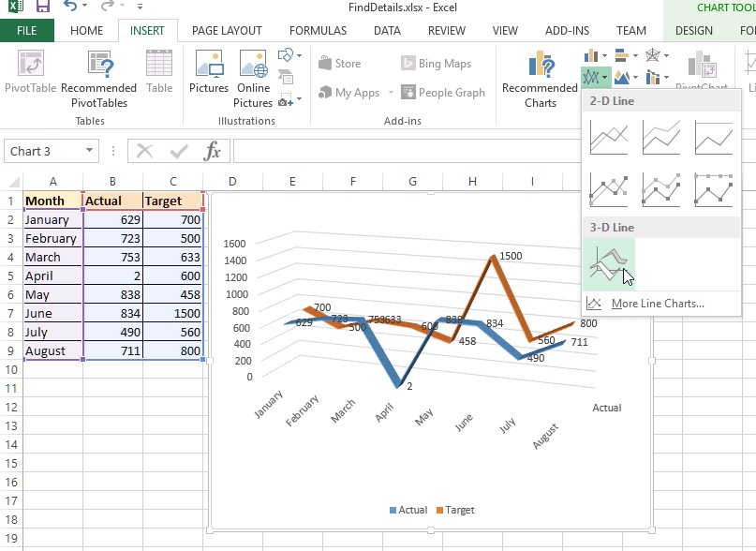Click the PivotTable button
The height and width of the screenshot is (551, 756).
30,72
